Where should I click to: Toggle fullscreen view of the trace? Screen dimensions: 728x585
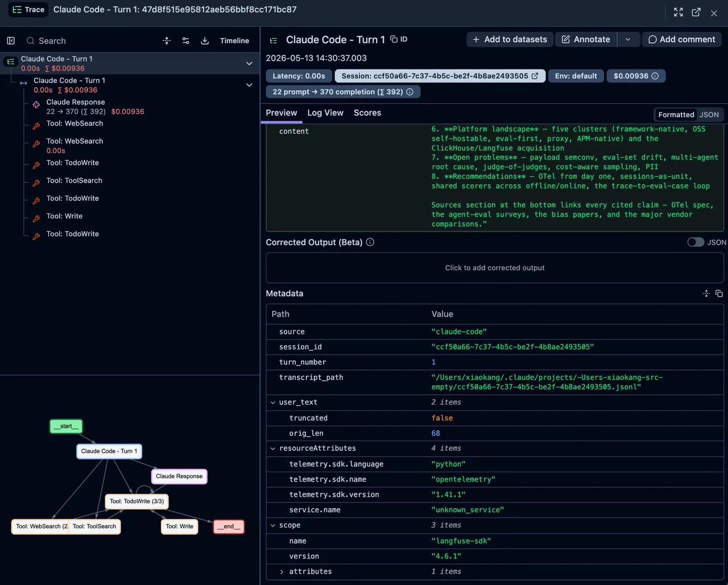click(678, 12)
